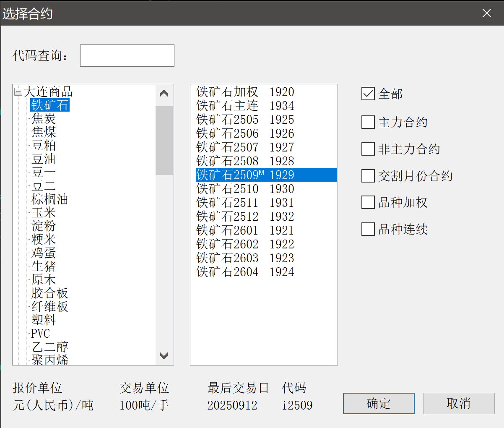
Task: Tick the 非主力合约 checkbox
Action: point(368,149)
